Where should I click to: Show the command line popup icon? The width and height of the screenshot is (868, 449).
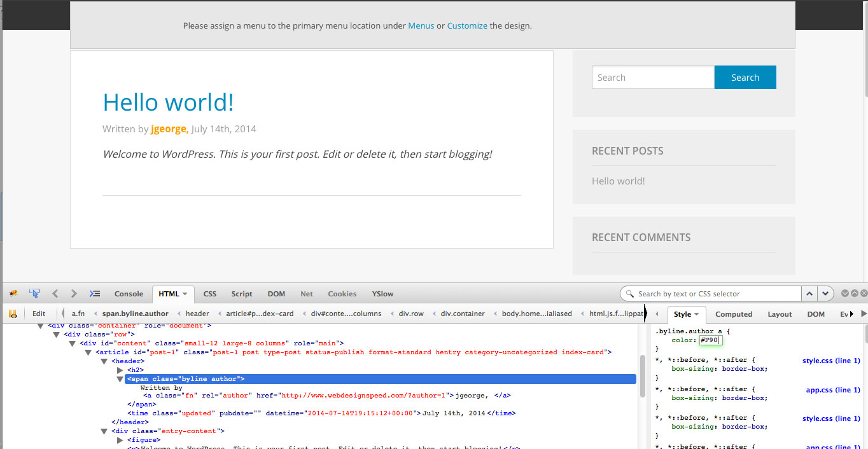coord(95,293)
